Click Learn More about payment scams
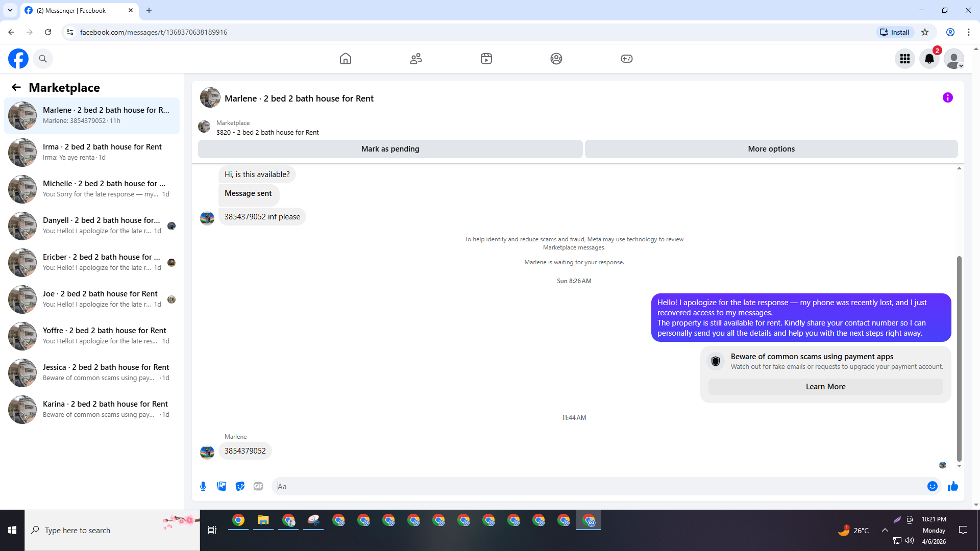Viewport: 980px width, 551px height. 825,387
